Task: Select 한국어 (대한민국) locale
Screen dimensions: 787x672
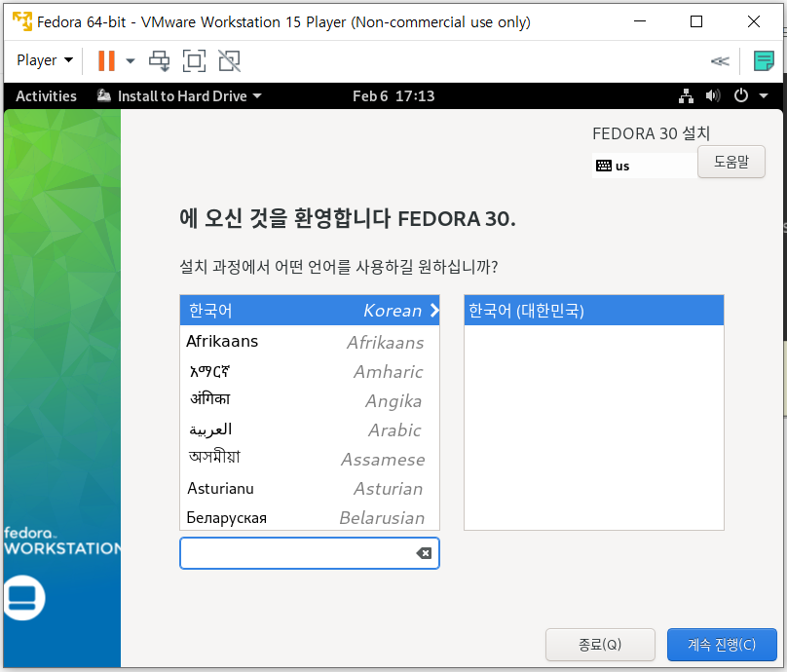Action: [x=594, y=310]
